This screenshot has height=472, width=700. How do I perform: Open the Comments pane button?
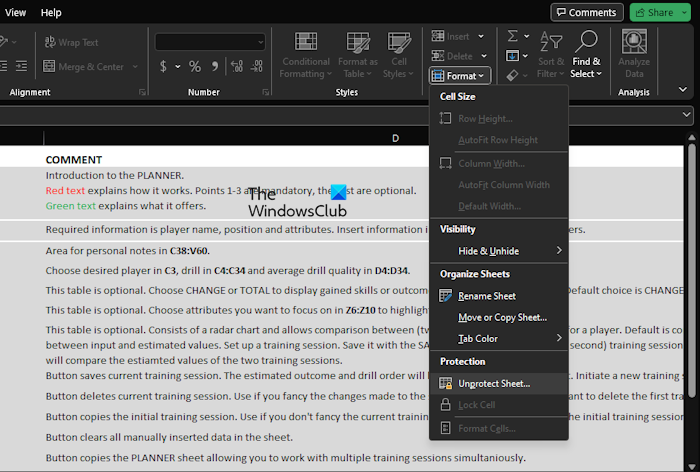coord(586,12)
